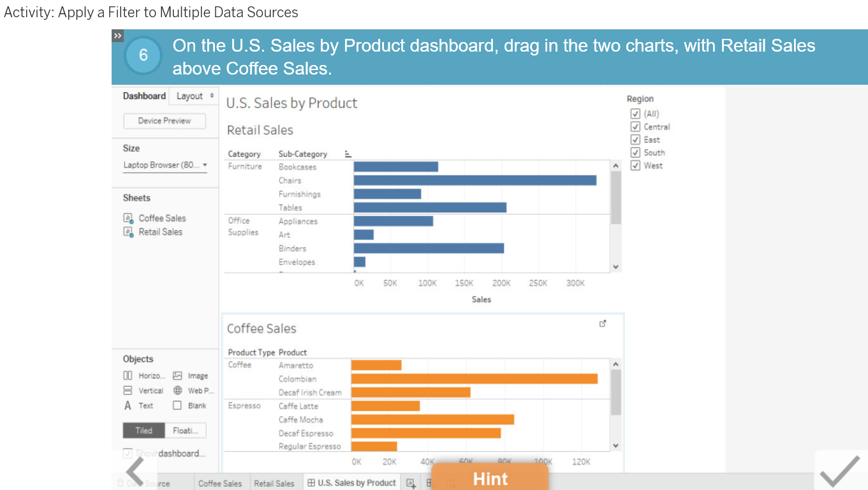Screen dimensions: 868x490
Task: Click the Go to Sheet icon on Coffee Sales
Action: point(603,324)
